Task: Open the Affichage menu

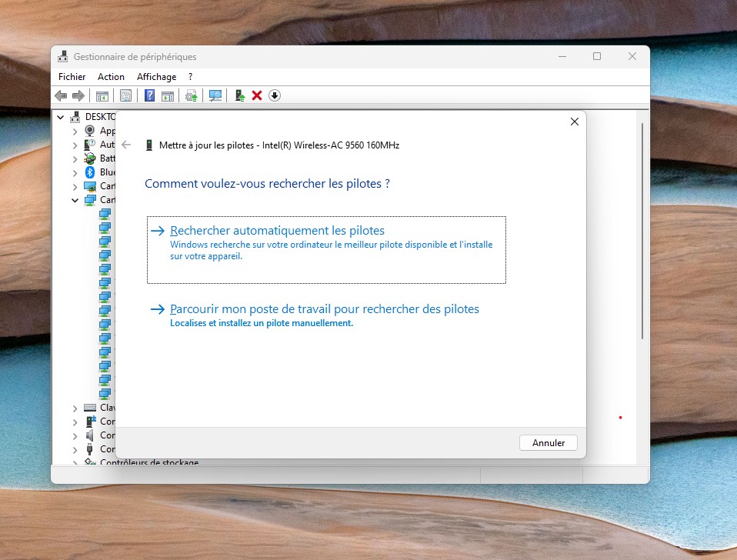Action: coord(156,77)
